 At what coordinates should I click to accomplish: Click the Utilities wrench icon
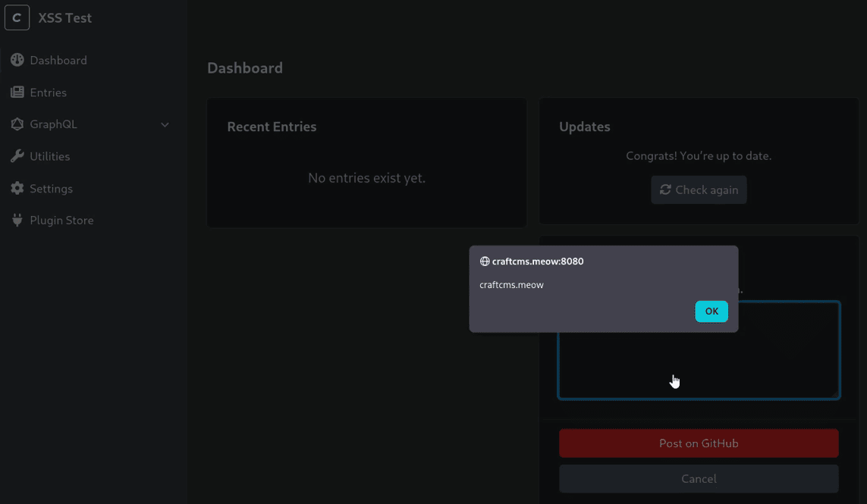point(17,156)
